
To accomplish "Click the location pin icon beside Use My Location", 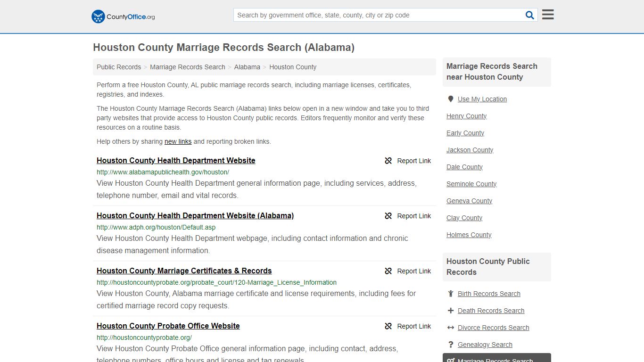I will [451, 99].
